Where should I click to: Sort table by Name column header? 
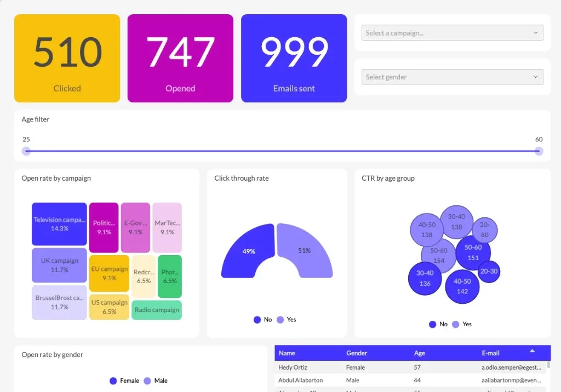coord(287,353)
